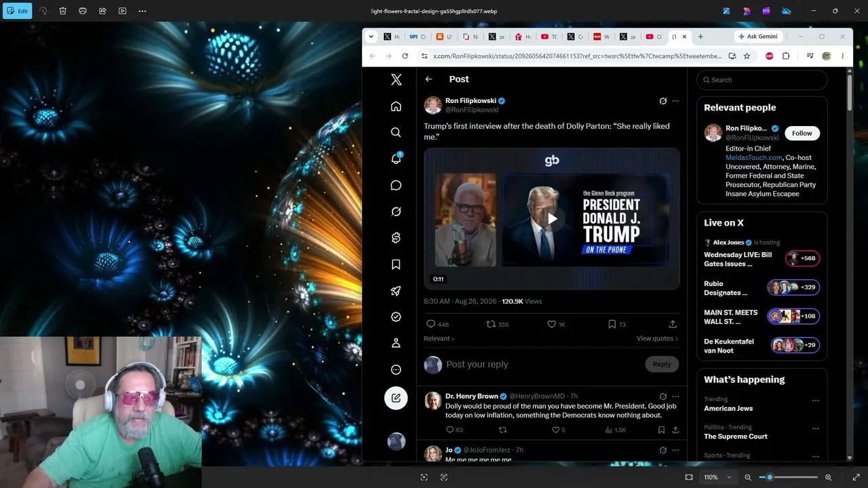Click the Reply button
The width and height of the screenshot is (868, 488).
tap(662, 364)
